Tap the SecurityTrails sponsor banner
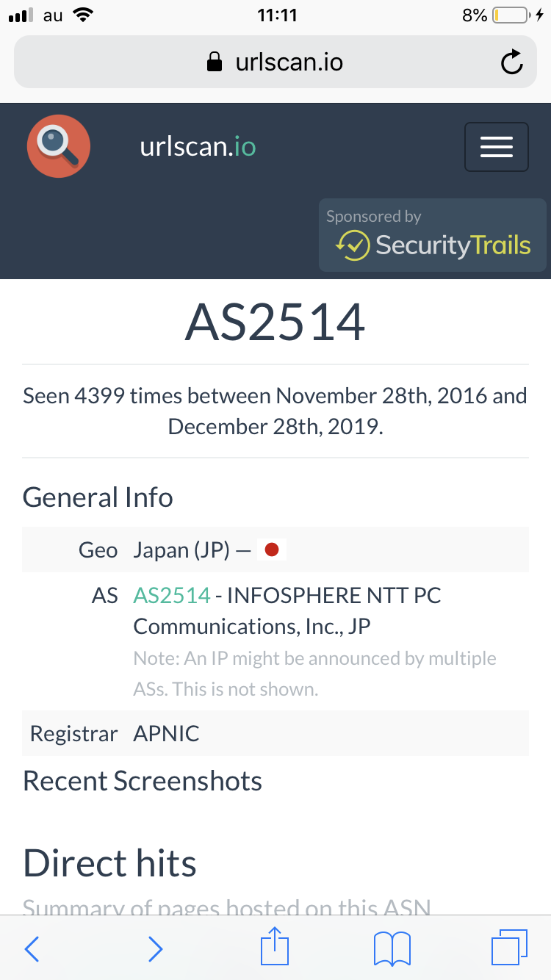Viewport: 551px width, 980px height. click(x=434, y=236)
